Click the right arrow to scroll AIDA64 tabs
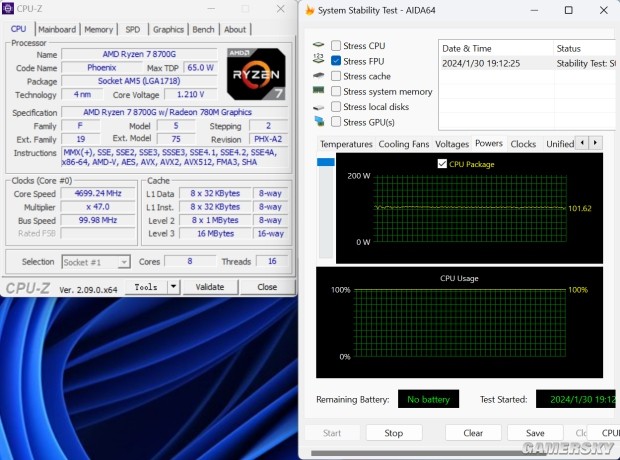The width and height of the screenshot is (620, 460). click(x=595, y=142)
